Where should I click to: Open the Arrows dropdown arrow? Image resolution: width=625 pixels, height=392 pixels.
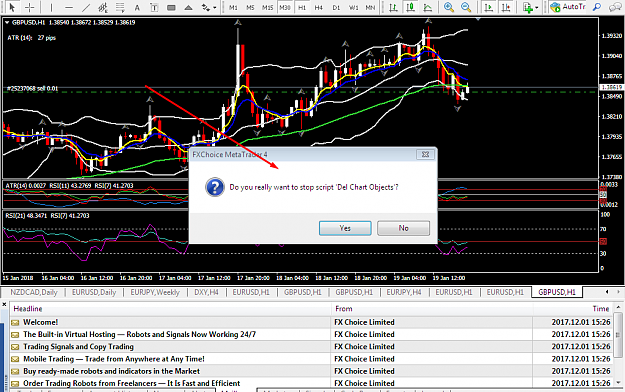pyautogui.click(x=215, y=8)
